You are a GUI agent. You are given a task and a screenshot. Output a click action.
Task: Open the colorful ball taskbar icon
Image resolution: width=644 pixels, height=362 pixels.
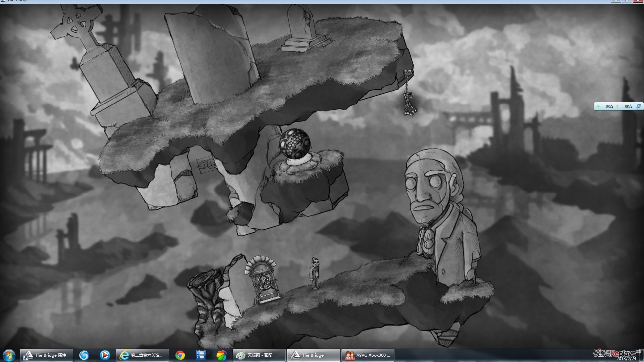221,355
